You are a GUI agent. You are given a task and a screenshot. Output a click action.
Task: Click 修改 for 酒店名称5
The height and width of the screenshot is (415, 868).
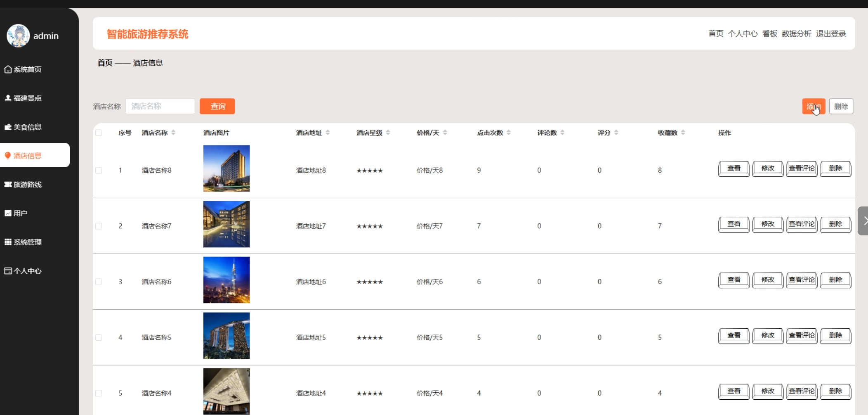(x=768, y=336)
